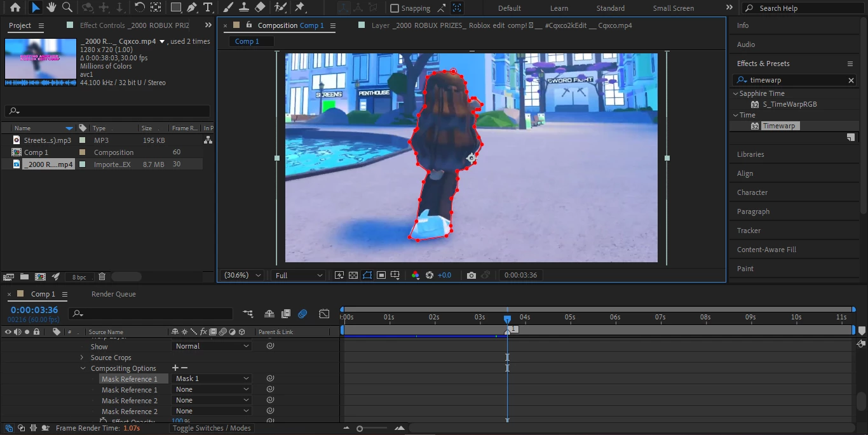This screenshot has width=868, height=435.
Task: Switch to the Small Screen workspace
Action: 674,8
